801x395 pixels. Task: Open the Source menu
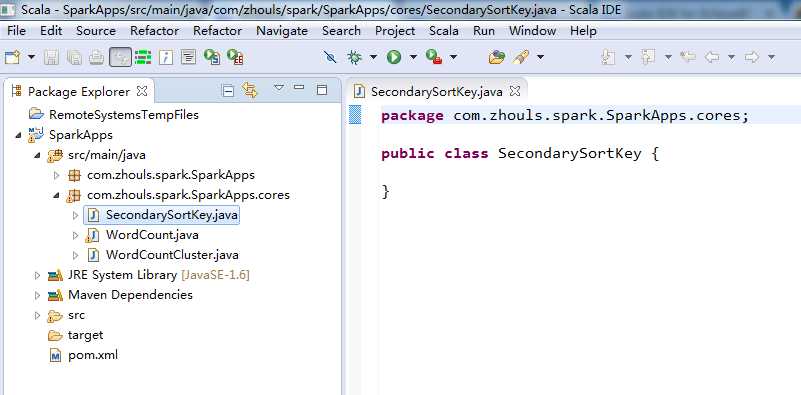click(96, 31)
